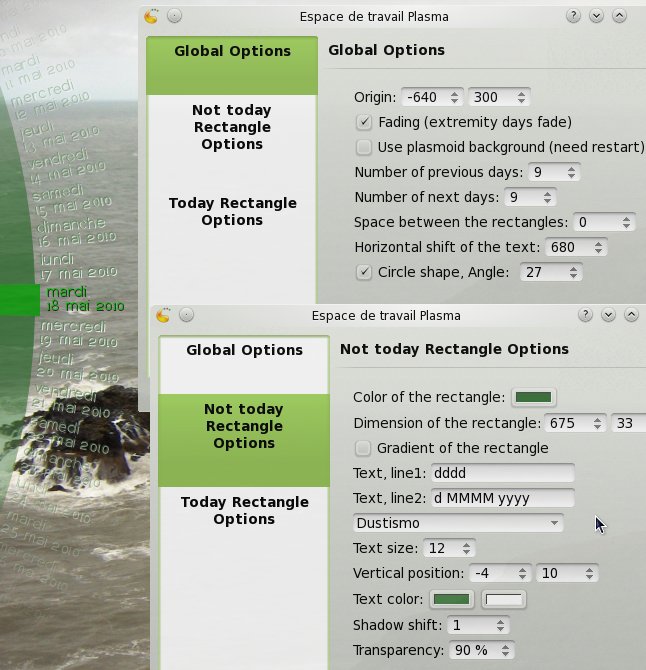
Task: Click the lower window title Espace de travail Plasma
Action: click(386, 316)
